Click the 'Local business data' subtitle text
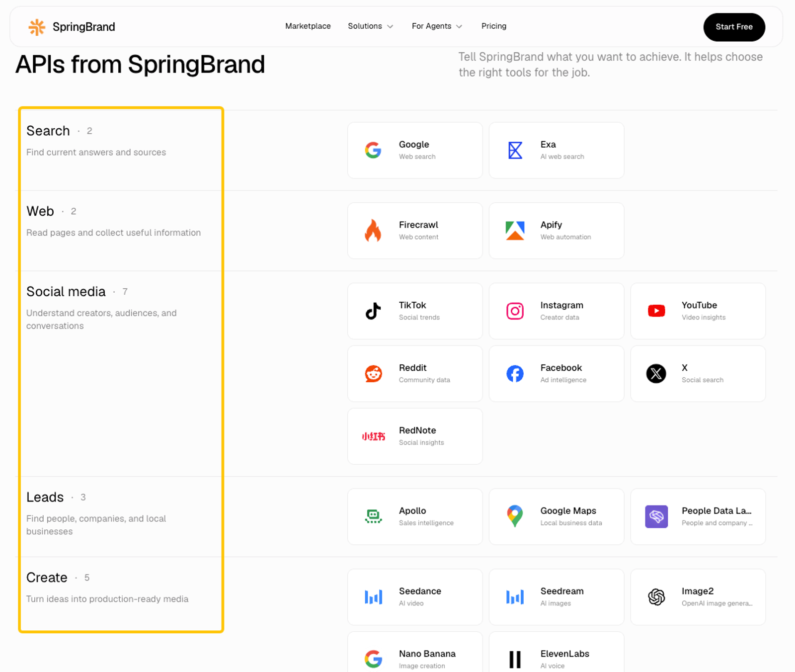Screen dimensions: 795x672 [x=571, y=523]
